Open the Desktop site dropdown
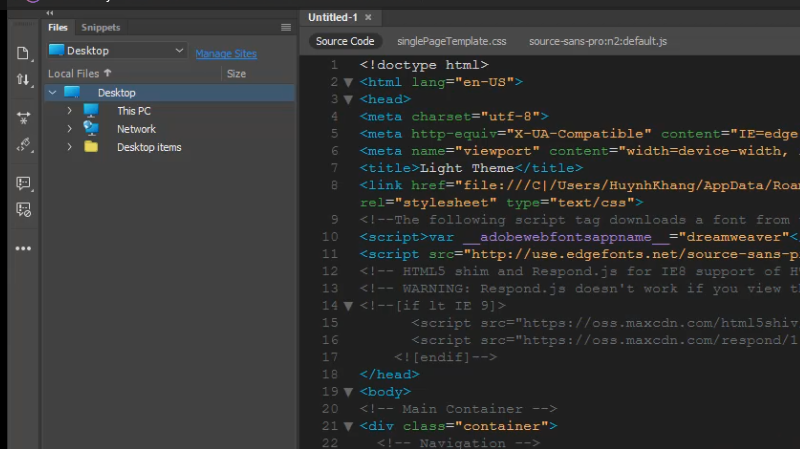The width and height of the screenshot is (800, 449). 117,51
